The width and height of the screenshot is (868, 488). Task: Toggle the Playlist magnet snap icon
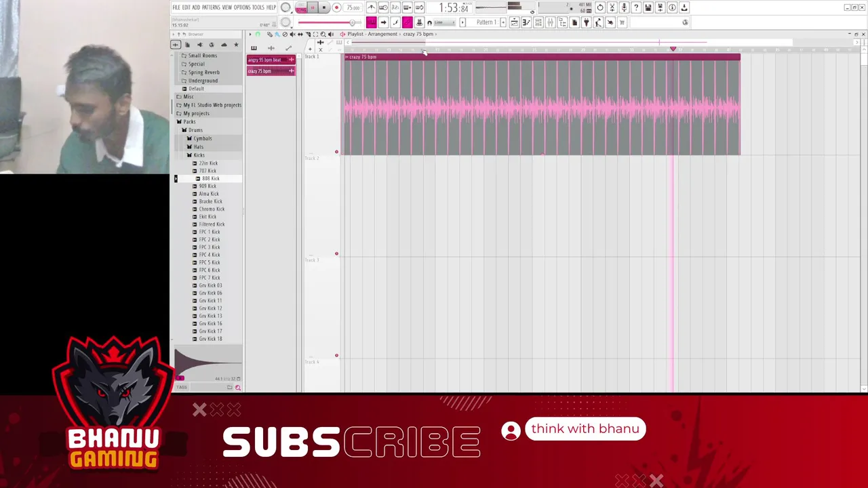point(257,34)
